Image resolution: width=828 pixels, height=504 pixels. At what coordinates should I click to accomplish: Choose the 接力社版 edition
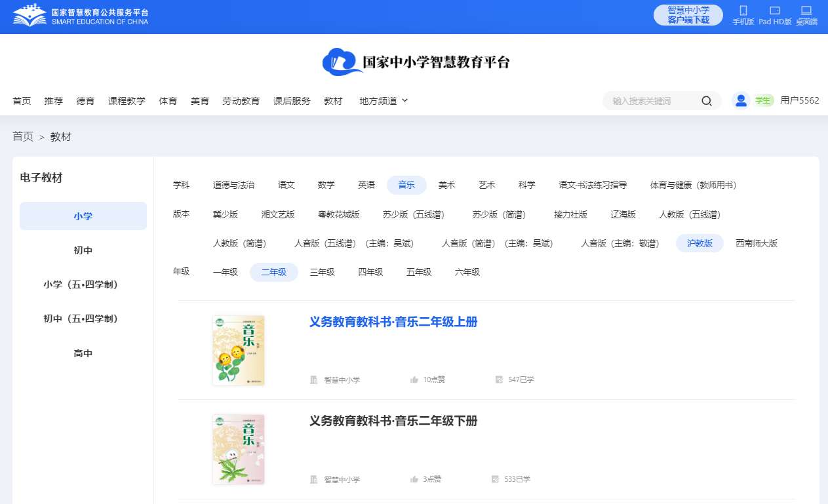pos(570,214)
